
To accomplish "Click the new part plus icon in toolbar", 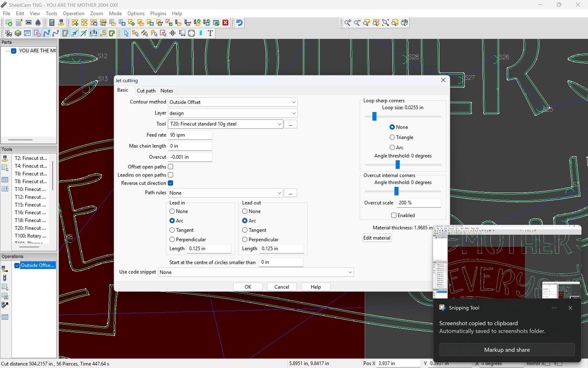I will (x=131, y=23).
